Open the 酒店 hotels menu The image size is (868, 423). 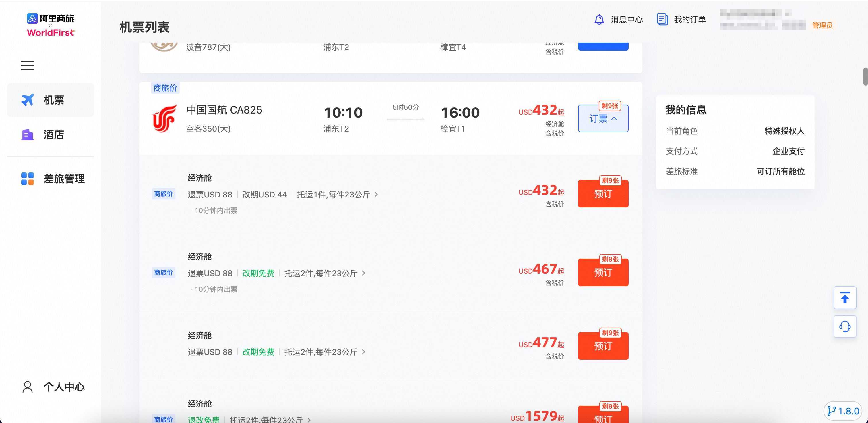(51, 134)
